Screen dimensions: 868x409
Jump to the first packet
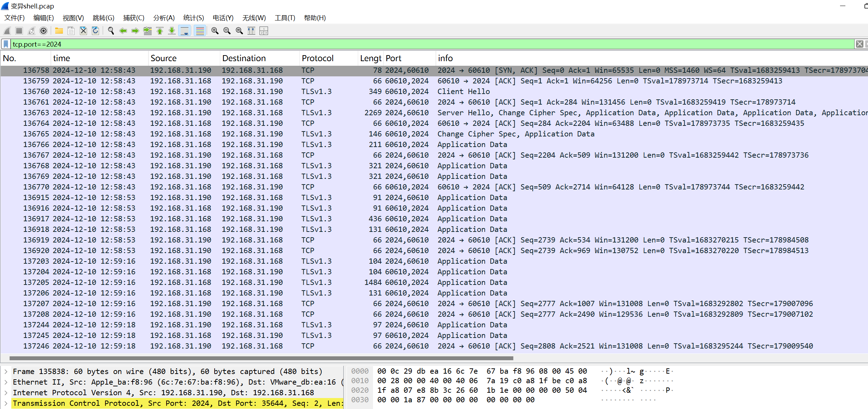click(x=160, y=31)
